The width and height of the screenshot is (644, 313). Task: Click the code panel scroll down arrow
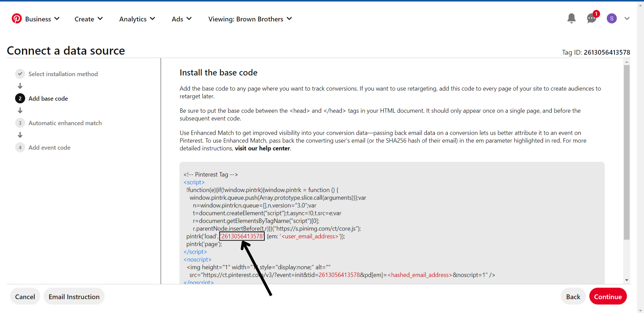[627, 280]
